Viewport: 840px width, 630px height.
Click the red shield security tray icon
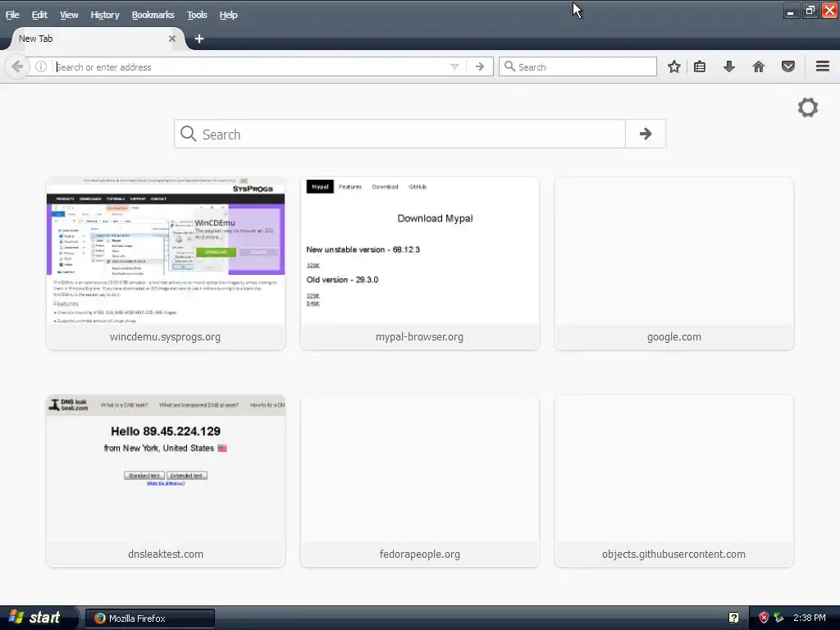tap(764, 618)
